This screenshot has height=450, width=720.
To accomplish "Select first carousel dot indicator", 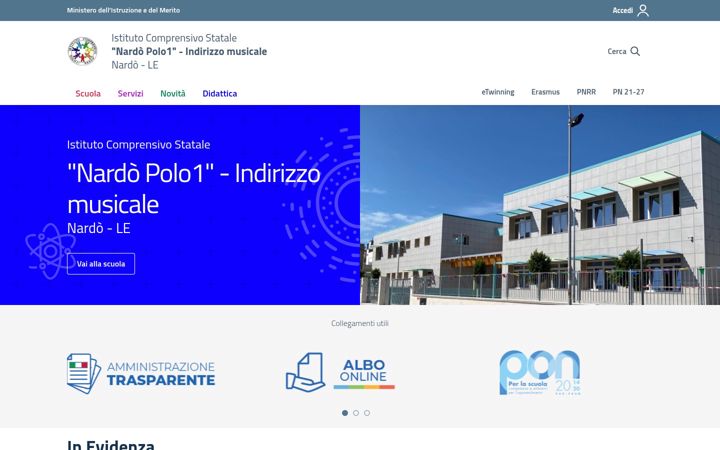I will point(345,413).
